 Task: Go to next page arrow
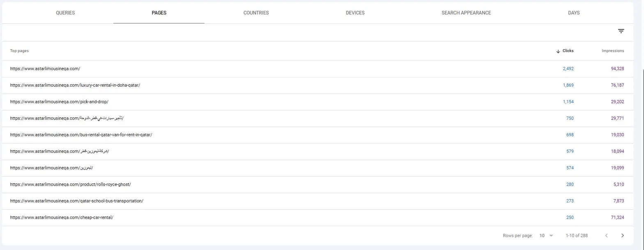tap(622, 236)
